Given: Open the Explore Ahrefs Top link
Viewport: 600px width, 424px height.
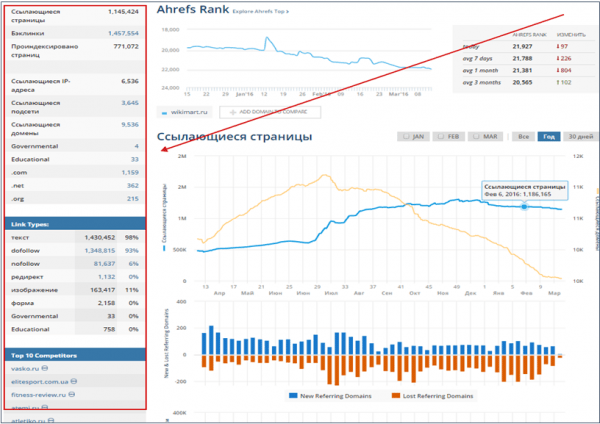Looking at the screenshot, I should coord(261,11).
